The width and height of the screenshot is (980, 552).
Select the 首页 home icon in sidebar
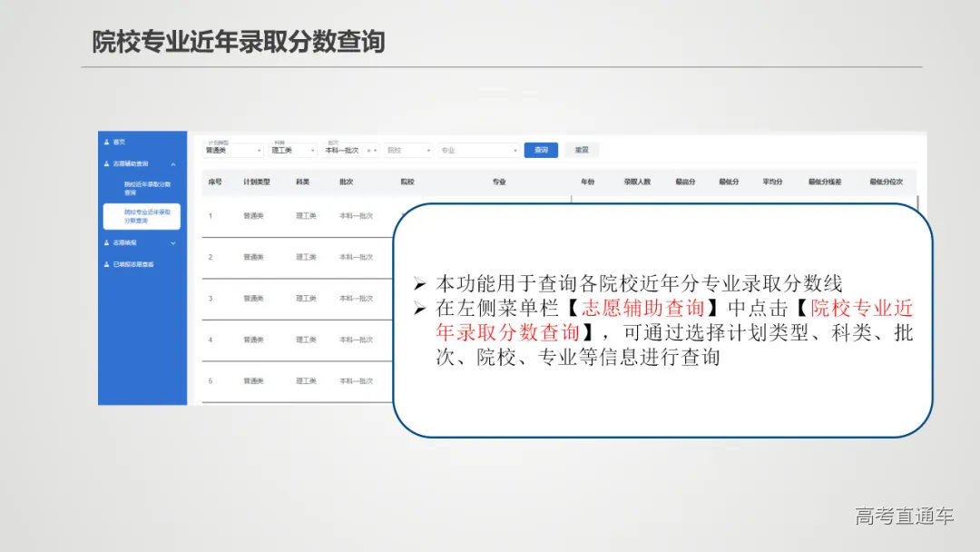(x=106, y=142)
